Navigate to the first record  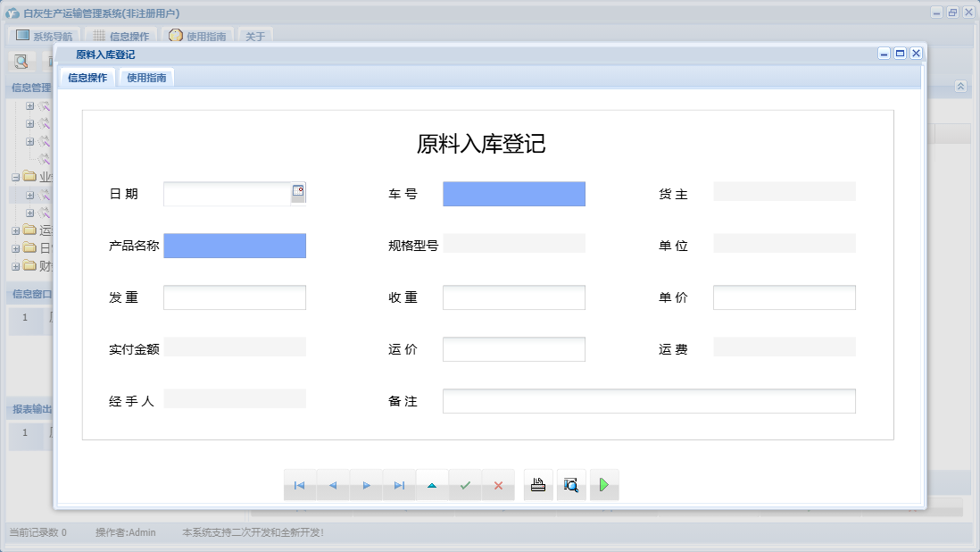pyautogui.click(x=300, y=485)
